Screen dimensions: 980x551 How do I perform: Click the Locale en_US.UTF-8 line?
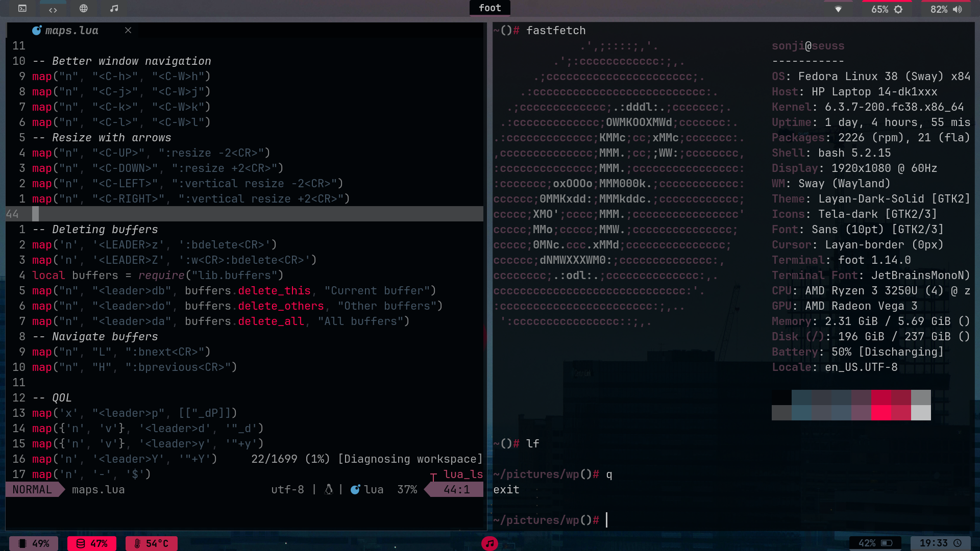click(x=835, y=367)
